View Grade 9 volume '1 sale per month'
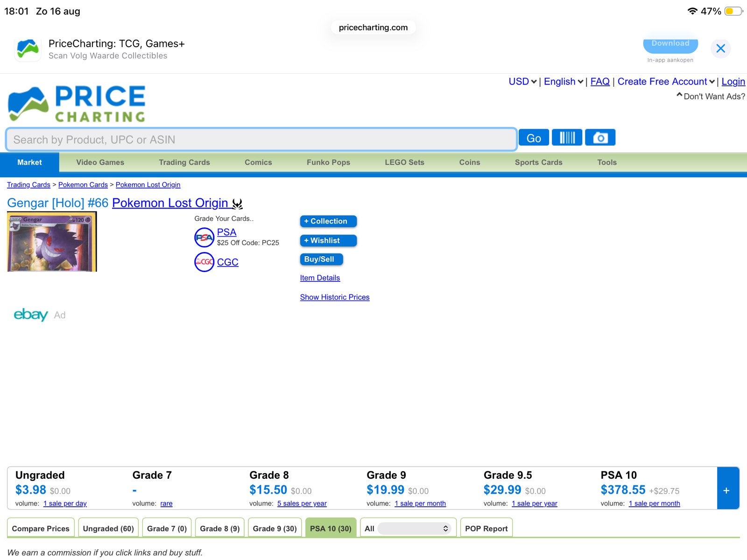Screen dimensions: 747x560 pos(420,504)
